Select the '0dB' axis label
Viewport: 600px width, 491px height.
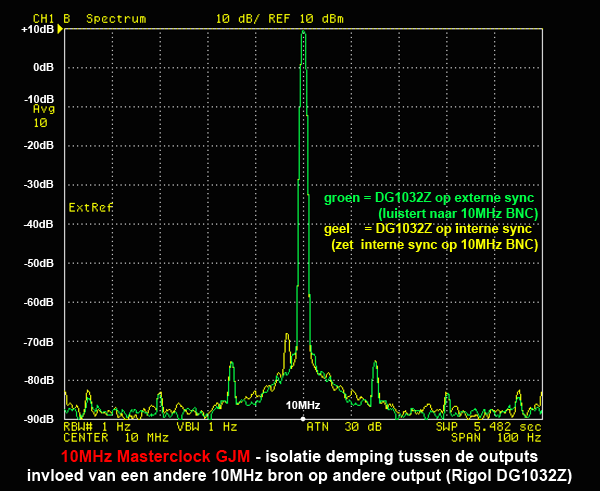(x=43, y=67)
